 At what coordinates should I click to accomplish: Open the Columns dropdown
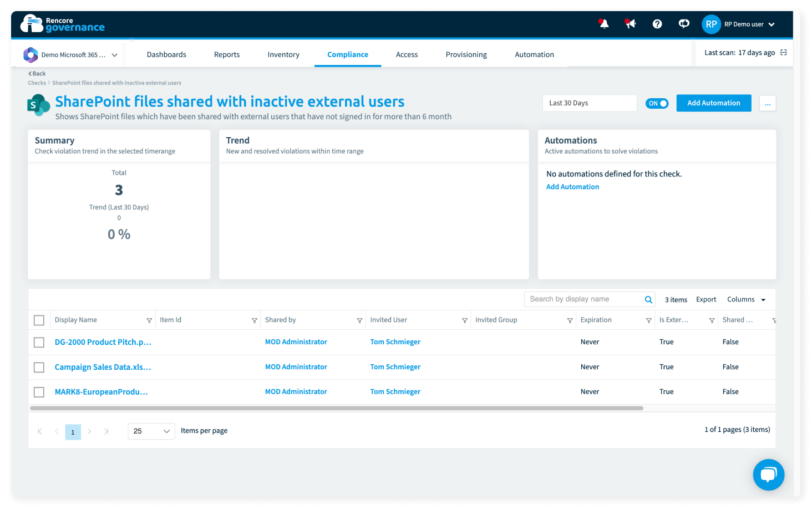click(747, 300)
